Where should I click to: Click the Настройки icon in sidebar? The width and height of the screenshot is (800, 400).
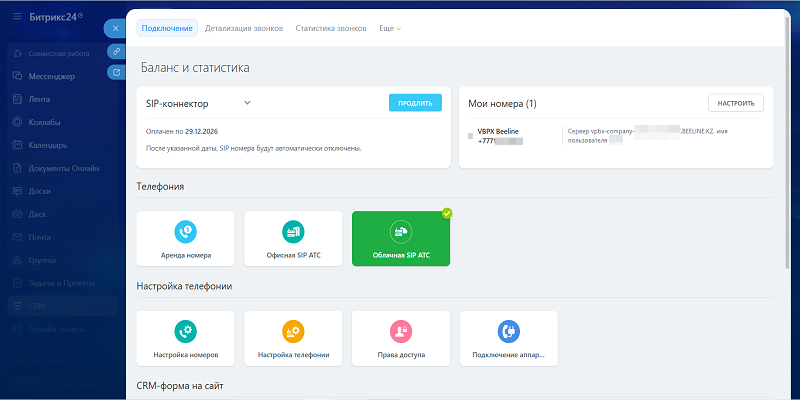coord(17,360)
